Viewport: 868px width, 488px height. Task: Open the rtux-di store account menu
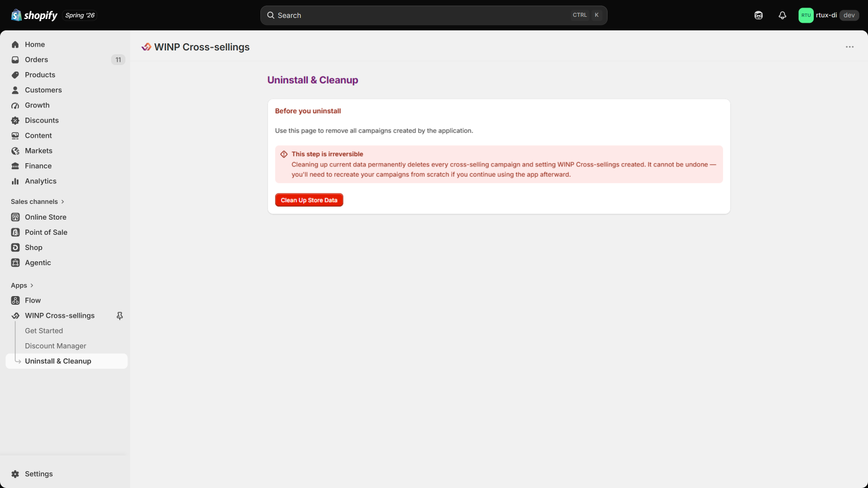[x=828, y=15]
